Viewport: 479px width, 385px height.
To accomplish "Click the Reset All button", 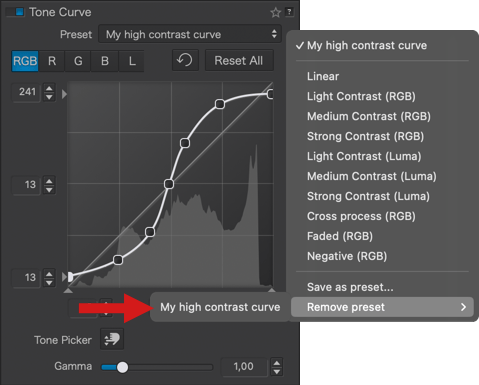I will pyautogui.click(x=239, y=60).
